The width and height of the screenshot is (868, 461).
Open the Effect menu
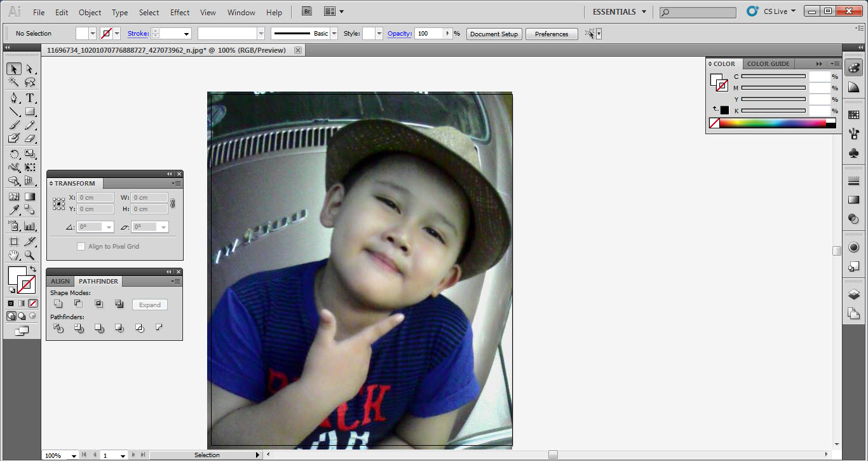click(x=179, y=12)
